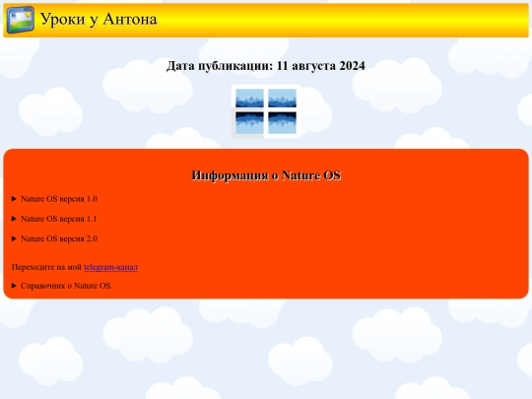The width and height of the screenshot is (532, 399).
Task: Click the Nature OS four-pane logo image
Action: 266,111
